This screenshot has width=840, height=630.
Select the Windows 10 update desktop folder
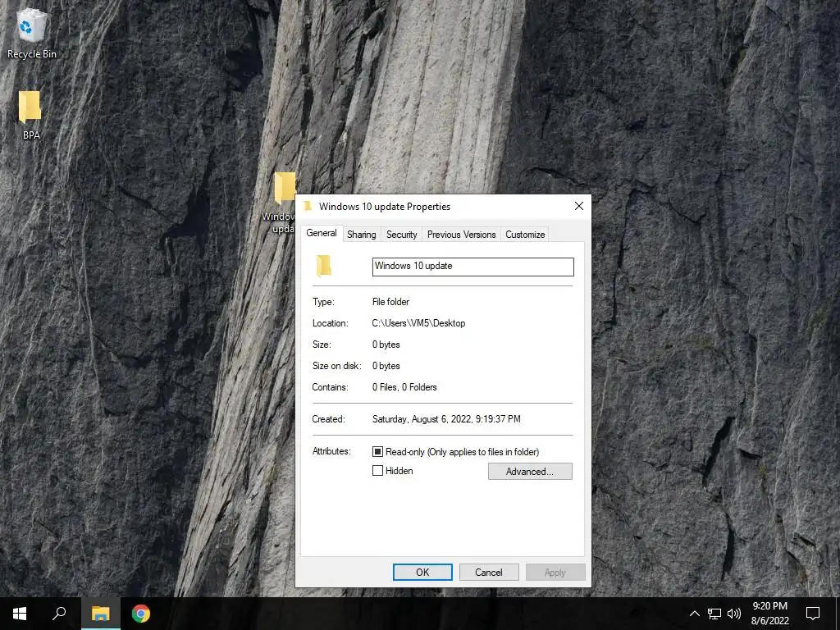pyautogui.click(x=283, y=203)
